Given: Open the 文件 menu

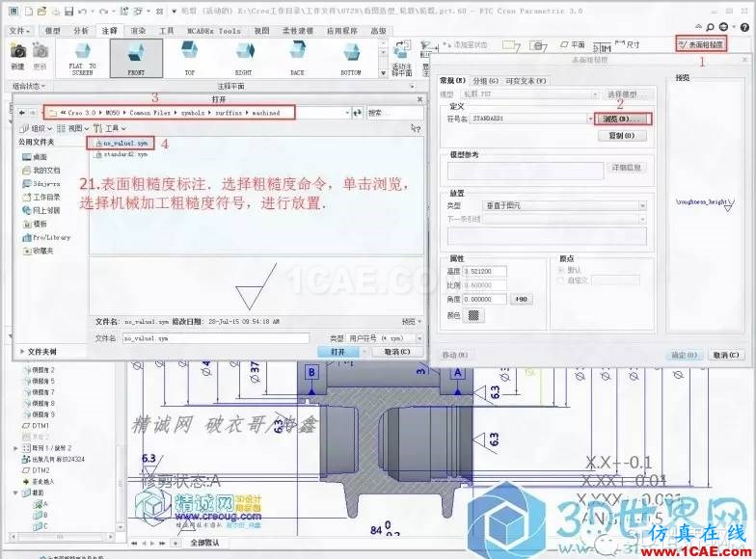Looking at the screenshot, I should pos(19,31).
